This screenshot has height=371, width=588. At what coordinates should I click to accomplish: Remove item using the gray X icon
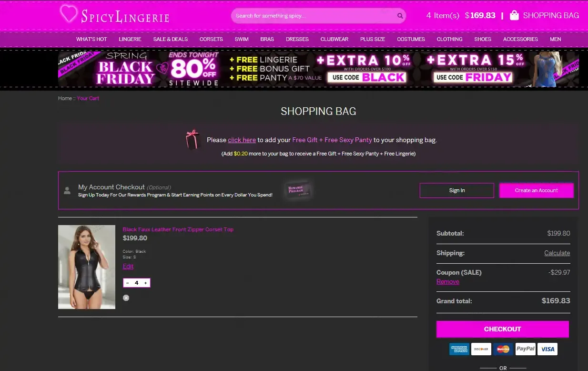[x=126, y=298]
